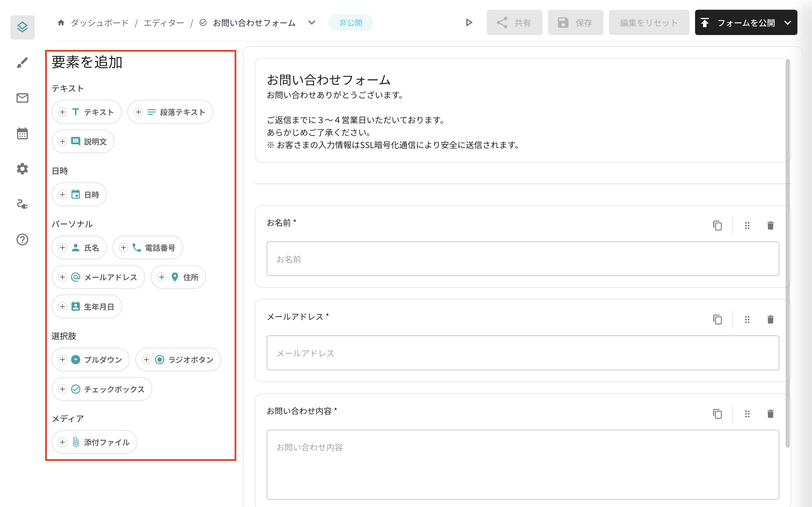812x507 pixels.
Task: Click the 編集をリセット button
Action: [x=649, y=23]
